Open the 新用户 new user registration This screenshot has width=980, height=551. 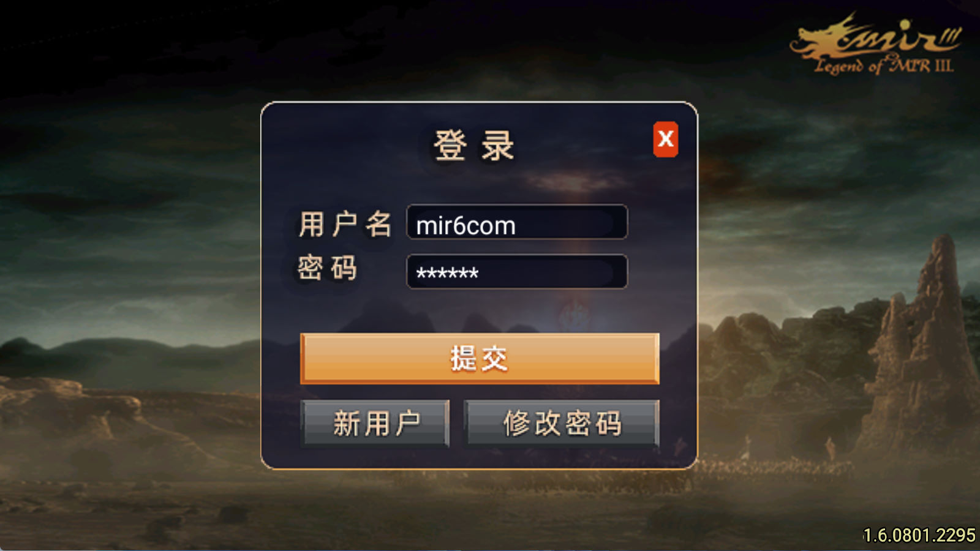coord(375,423)
